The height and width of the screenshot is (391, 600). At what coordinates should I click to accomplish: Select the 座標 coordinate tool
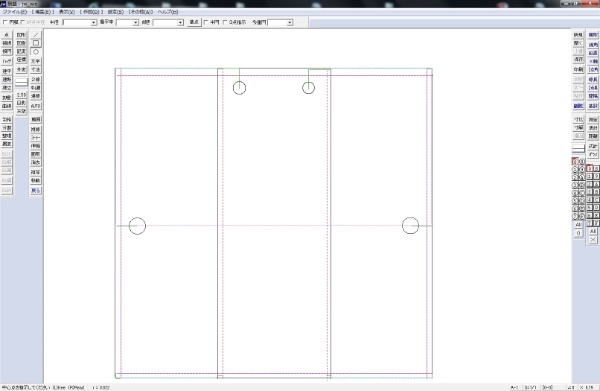click(x=21, y=60)
